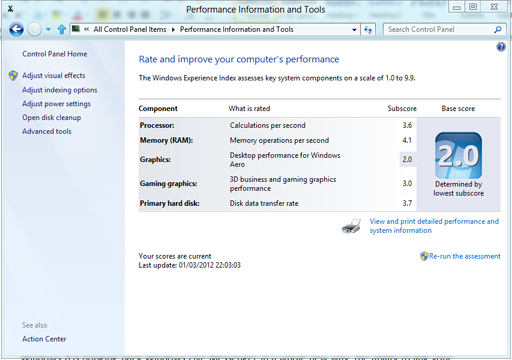Maximize the Performance Information window
This screenshot has height=360, width=512.
(473, 7)
